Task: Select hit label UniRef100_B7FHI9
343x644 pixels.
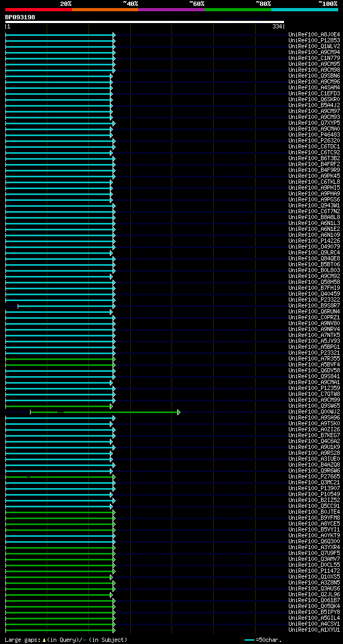Action: tap(314, 288)
